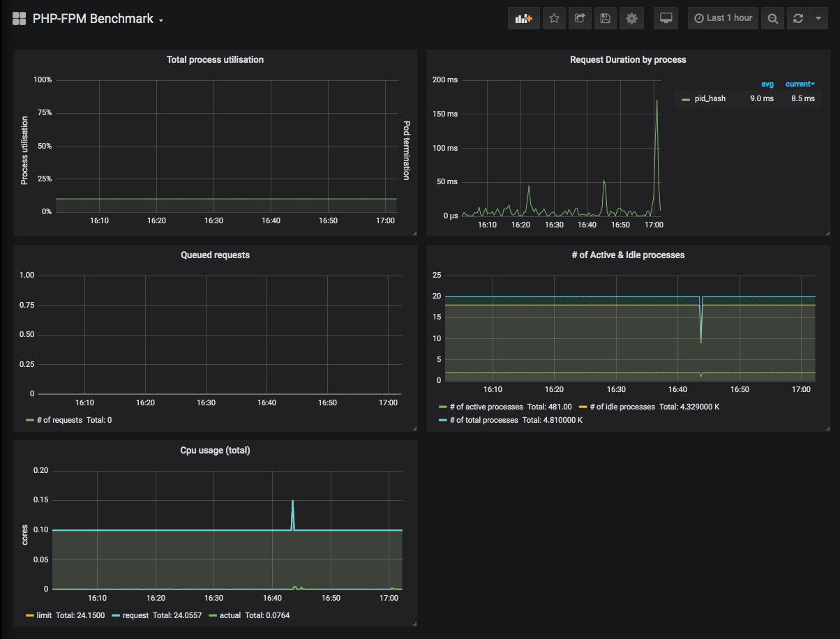Click resize handle of Active & Idle processes panel
The width and height of the screenshot is (840, 639).
coord(827,428)
